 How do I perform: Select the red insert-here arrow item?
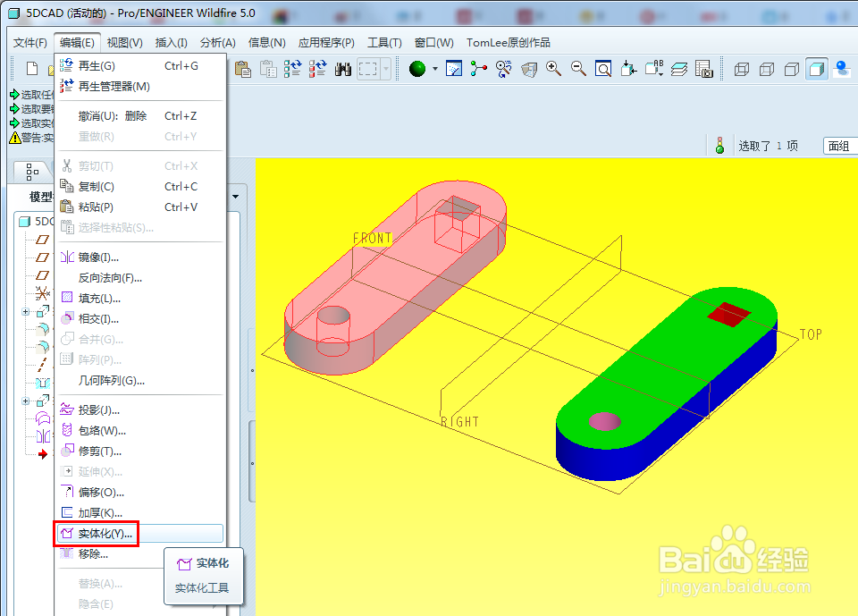pos(43,454)
